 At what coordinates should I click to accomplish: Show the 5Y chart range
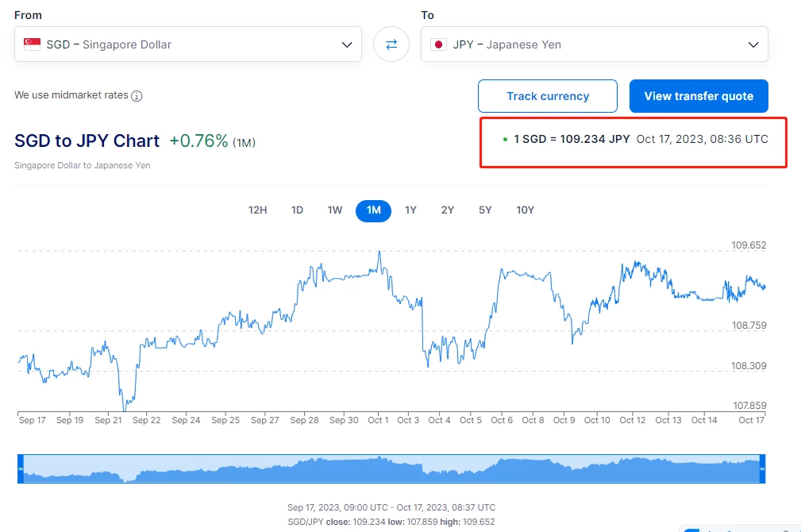(x=485, y=210)
